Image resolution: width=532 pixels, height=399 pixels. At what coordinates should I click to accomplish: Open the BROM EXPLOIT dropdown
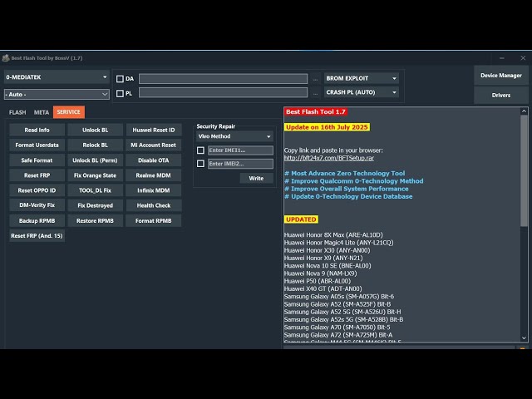pyautogui.click(x=362, y=78)
